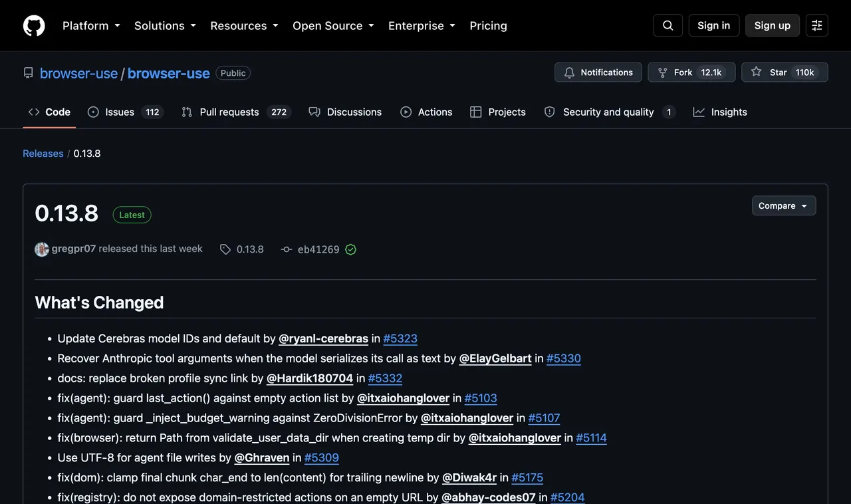
Task: Open @Diwak4r profile link
Action: point(469,478)
